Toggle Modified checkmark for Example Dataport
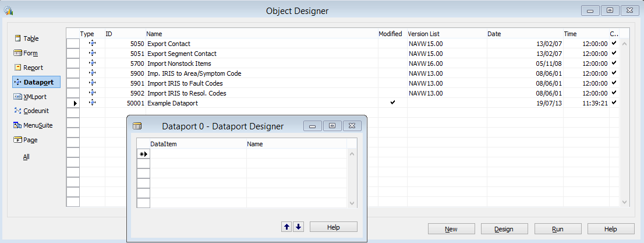Screen dimensions: 644x243 tap(392, 103)
